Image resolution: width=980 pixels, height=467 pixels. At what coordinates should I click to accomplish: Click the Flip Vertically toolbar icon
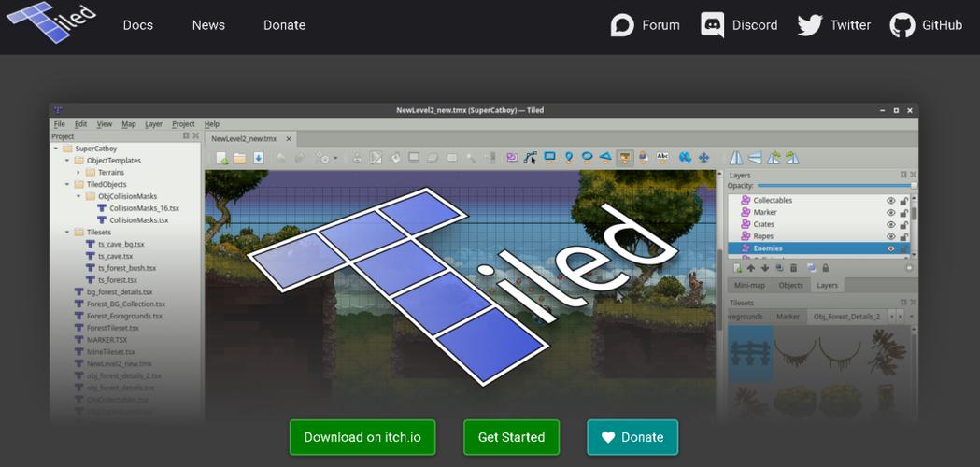[755, 158]
